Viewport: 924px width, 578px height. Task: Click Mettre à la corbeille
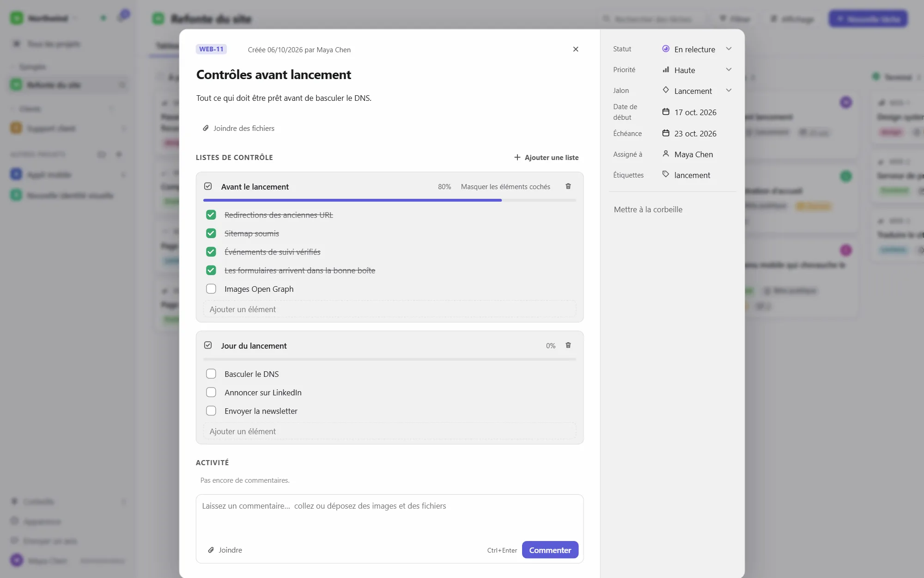(x=648, y=209)
